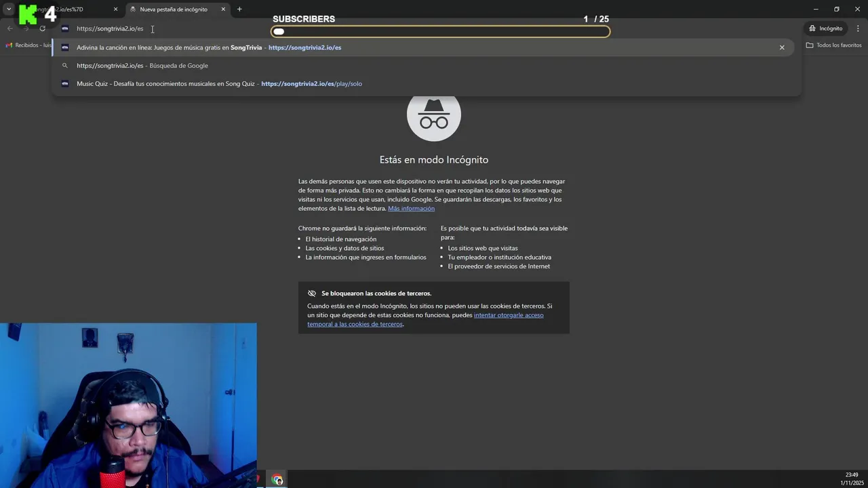Click the Chrome taskbar icon
This screenshot has width=868, height=488.
click(x=277, y=480)
